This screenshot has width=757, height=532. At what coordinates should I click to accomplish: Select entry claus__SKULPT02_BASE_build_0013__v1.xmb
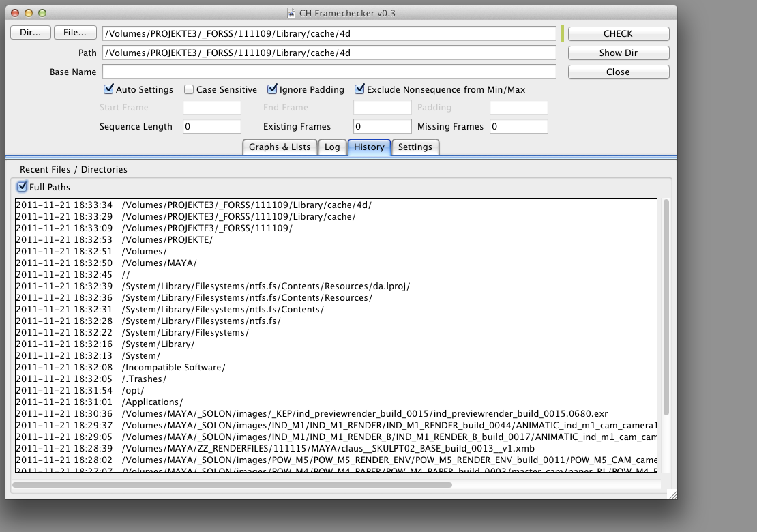[x=336, y=449]
